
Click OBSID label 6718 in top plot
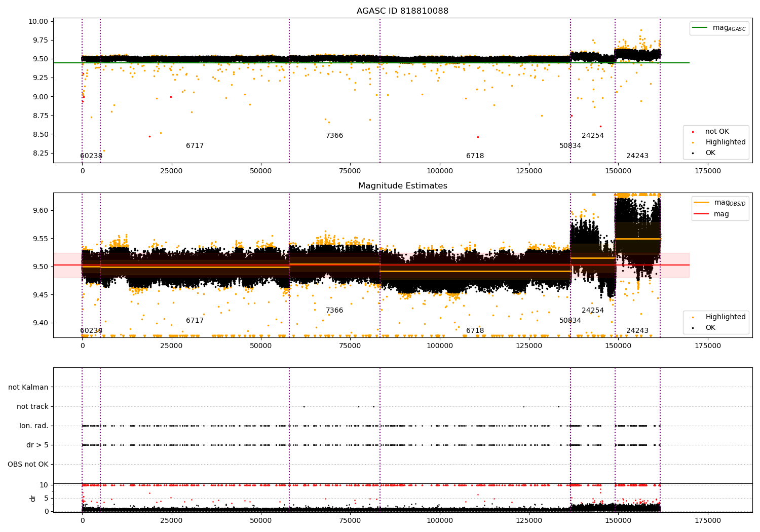point(475,156)
